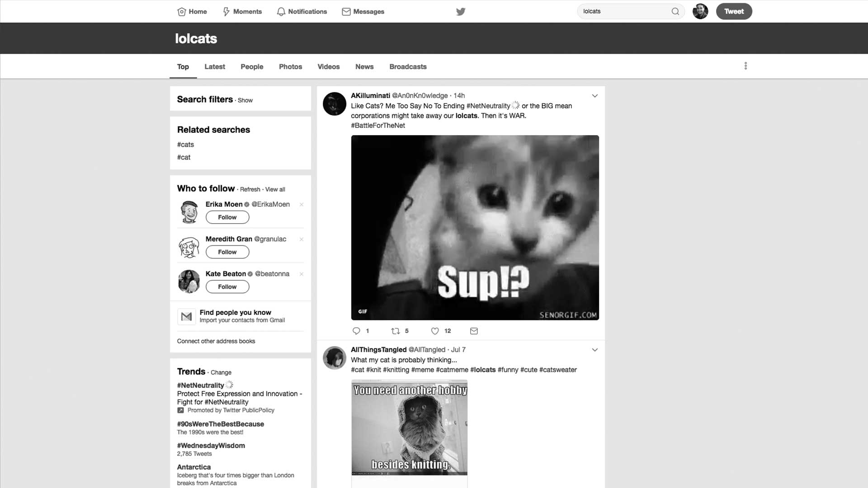
Task: Reply to AKilluminati's tweet
Action: tap(356, 331)
